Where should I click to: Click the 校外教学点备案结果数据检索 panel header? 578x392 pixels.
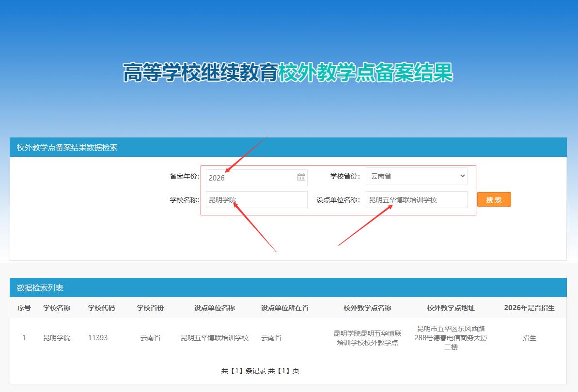(x=288, y=147)
